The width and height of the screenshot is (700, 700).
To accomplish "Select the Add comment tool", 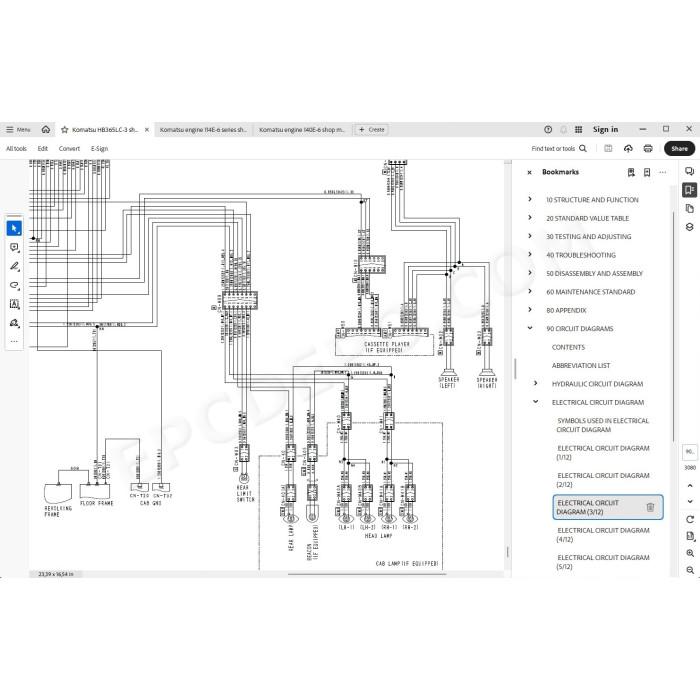I will (14, 247).
